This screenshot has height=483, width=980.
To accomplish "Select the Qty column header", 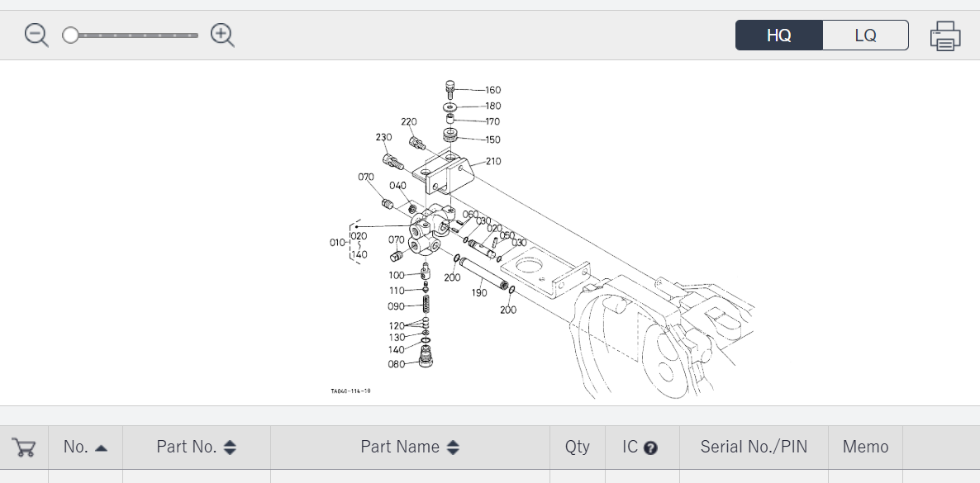I will pyautogui.click(x=577, y=447).
